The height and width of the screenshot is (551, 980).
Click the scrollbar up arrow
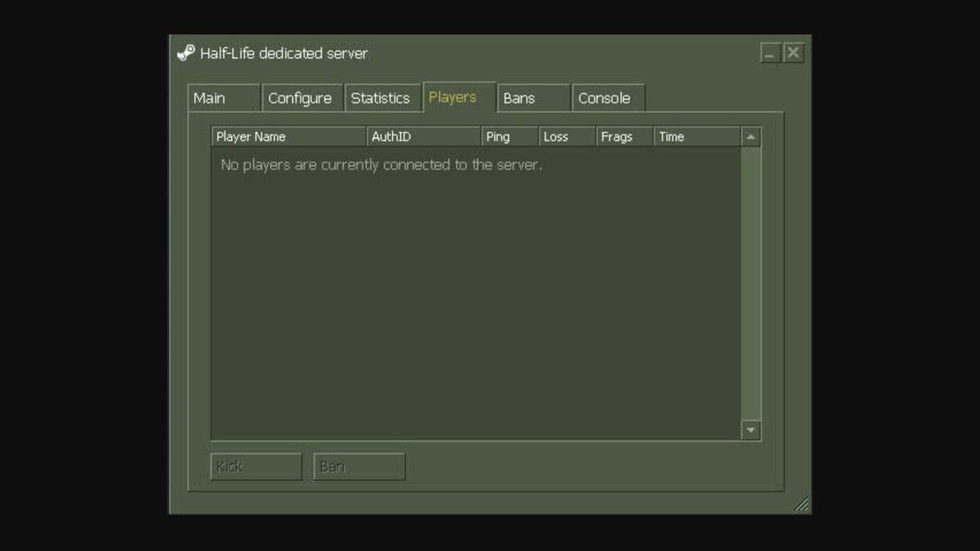tap(751, 136)
